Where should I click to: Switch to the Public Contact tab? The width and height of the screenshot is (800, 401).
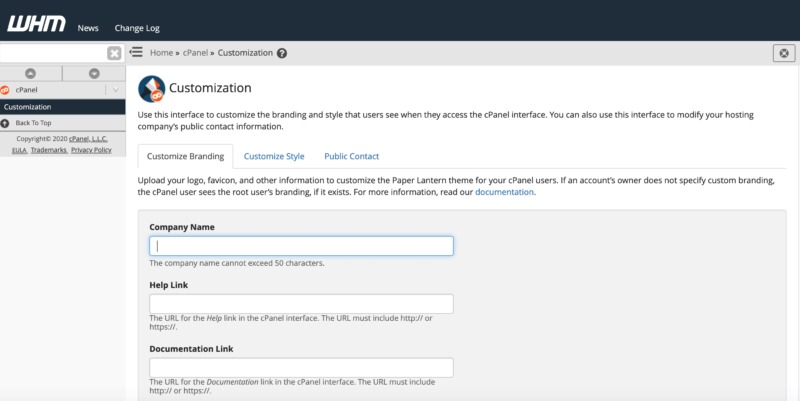(351, 156)
